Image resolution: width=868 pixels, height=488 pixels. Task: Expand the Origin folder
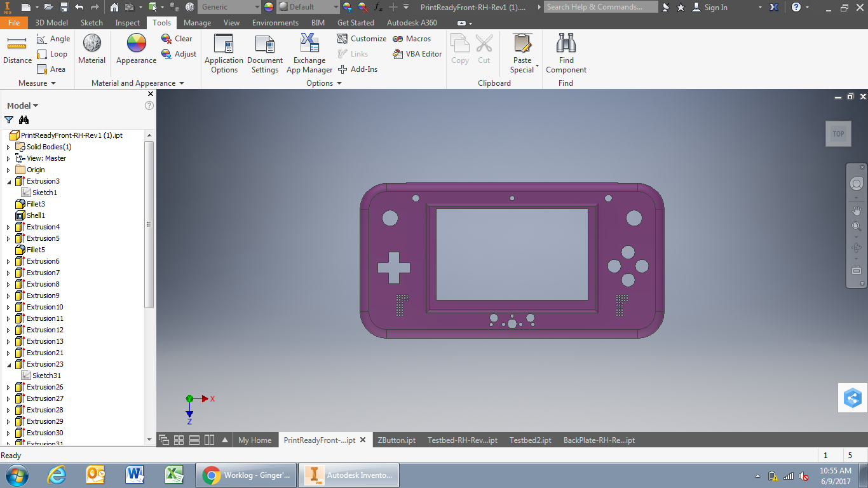click(x=9, y=170)
